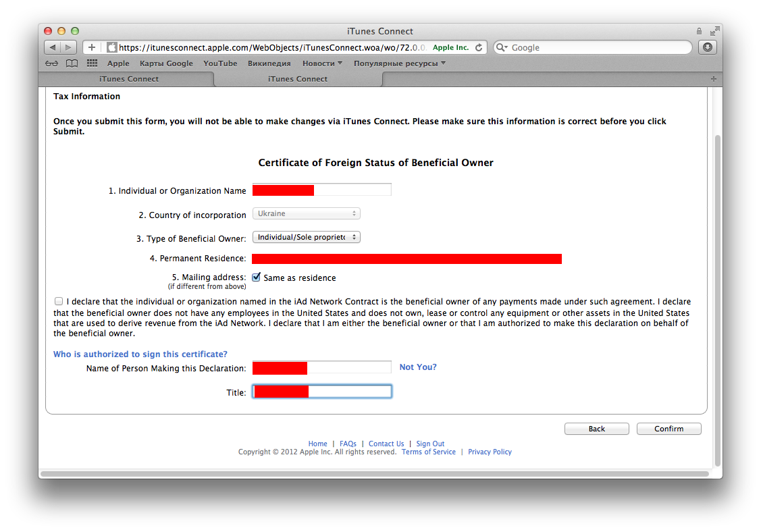Click the padlock icon in the title bar
This screenshot has height=532, width=761.
click(699, 31)
